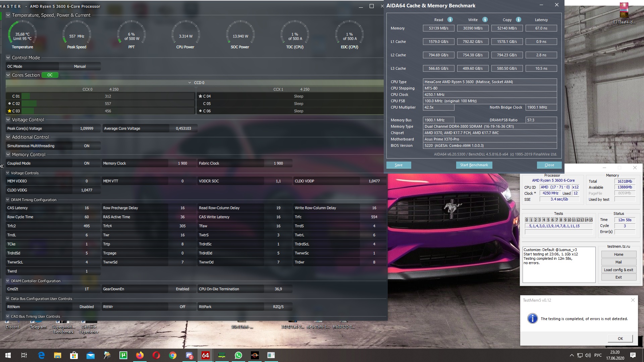Open WhatsApp from the taskbar
The height and width of the screenshot is (362, 644).
coord(238,355)
